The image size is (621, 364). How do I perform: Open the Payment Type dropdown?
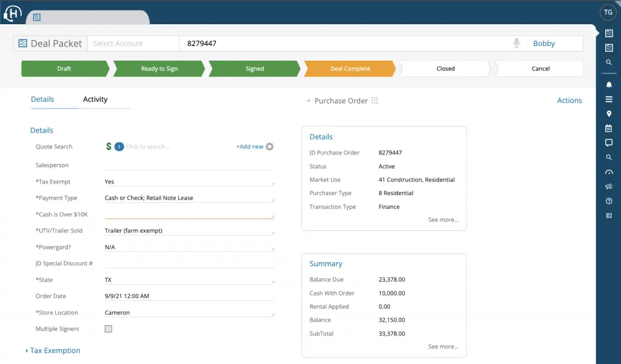pyautogui.click(x=189, y=198)
